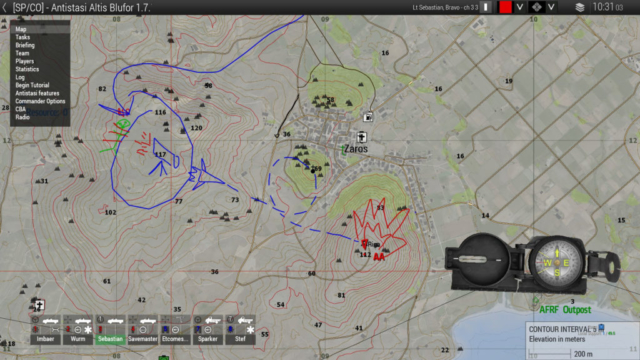The height and width of the screenshot is (360, 640).
Task: Pick the red marker color swatch
Action: tap(505, 7)
